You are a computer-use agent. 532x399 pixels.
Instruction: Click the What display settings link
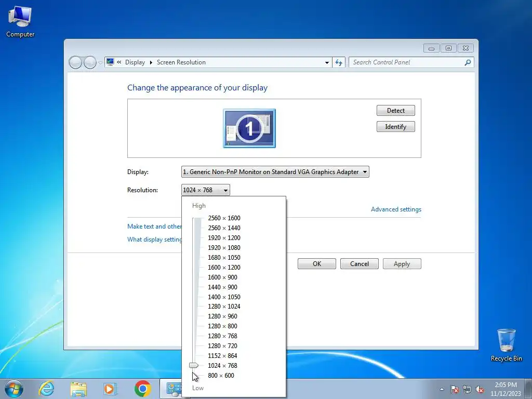[154, 239]
